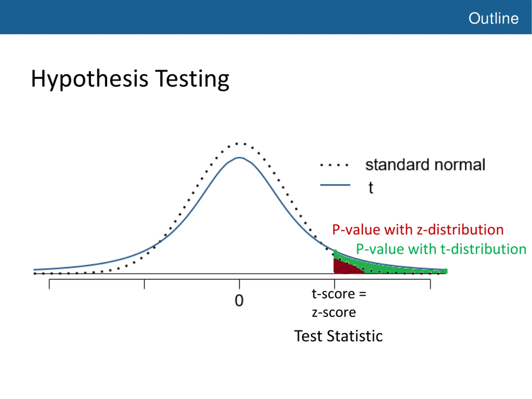Screen dimensions: 532x399
Task: Click the green P-value with t-distribution label
Action: pos(441,249)
